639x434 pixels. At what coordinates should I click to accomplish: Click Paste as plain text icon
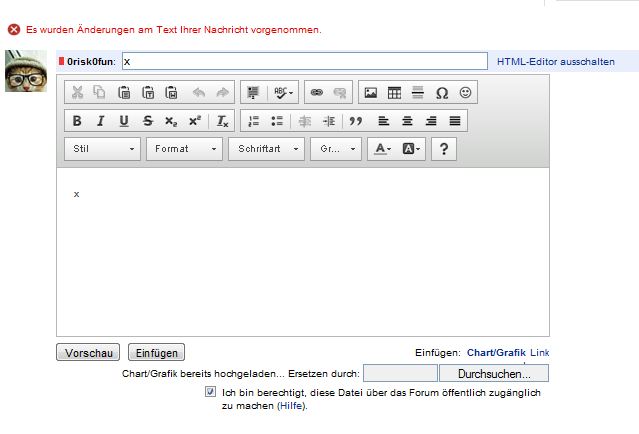click(148, 93)
